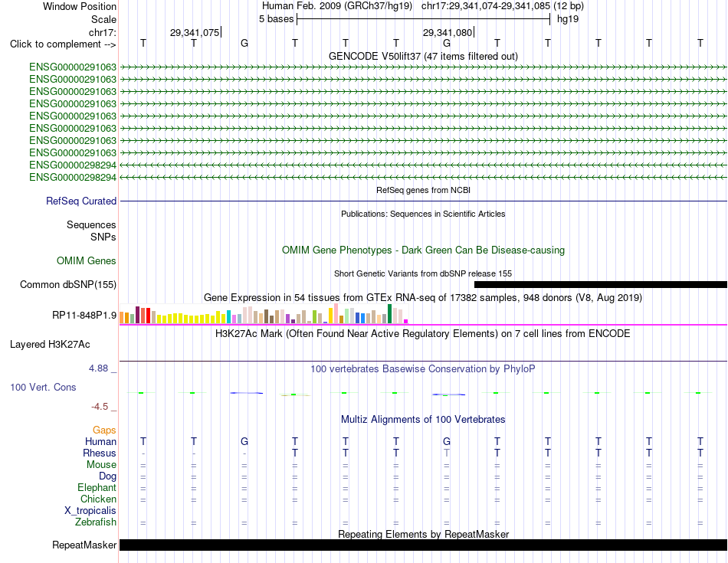The width and height of the screenshot is (728, 563).
Task: Click the "X_tropicalis" alignment row label
Action: click(x=90, y=511)
